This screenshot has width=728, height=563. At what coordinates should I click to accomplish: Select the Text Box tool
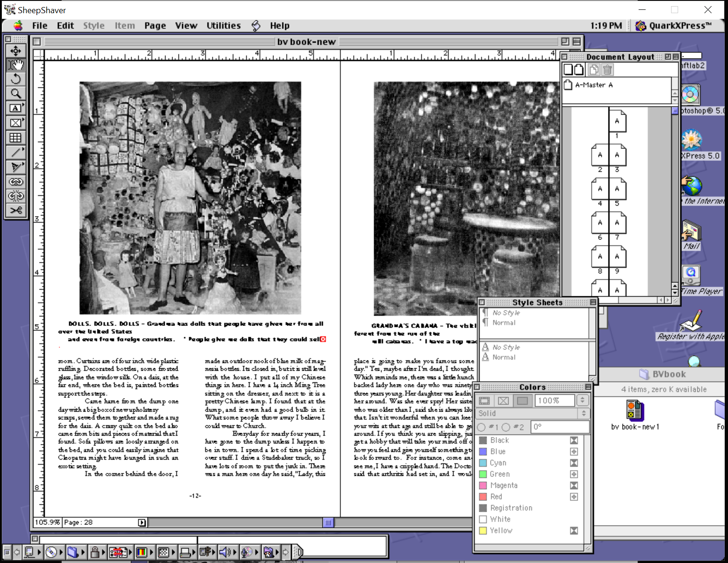coord(16,108)
